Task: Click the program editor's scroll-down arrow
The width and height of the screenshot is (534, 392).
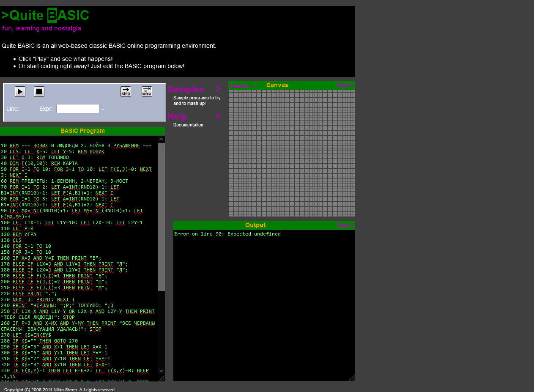Action: click(161, 371)
